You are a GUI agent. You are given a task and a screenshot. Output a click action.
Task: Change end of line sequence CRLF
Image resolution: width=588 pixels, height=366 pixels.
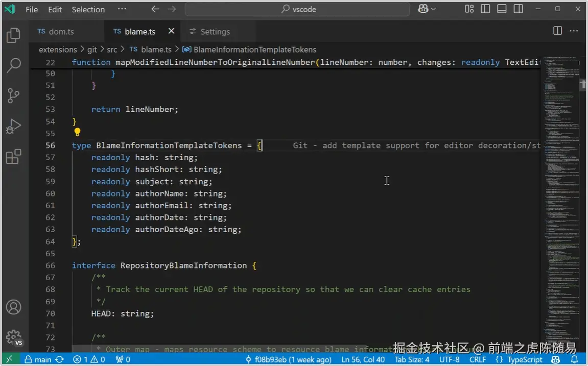(x=477, y=359)
